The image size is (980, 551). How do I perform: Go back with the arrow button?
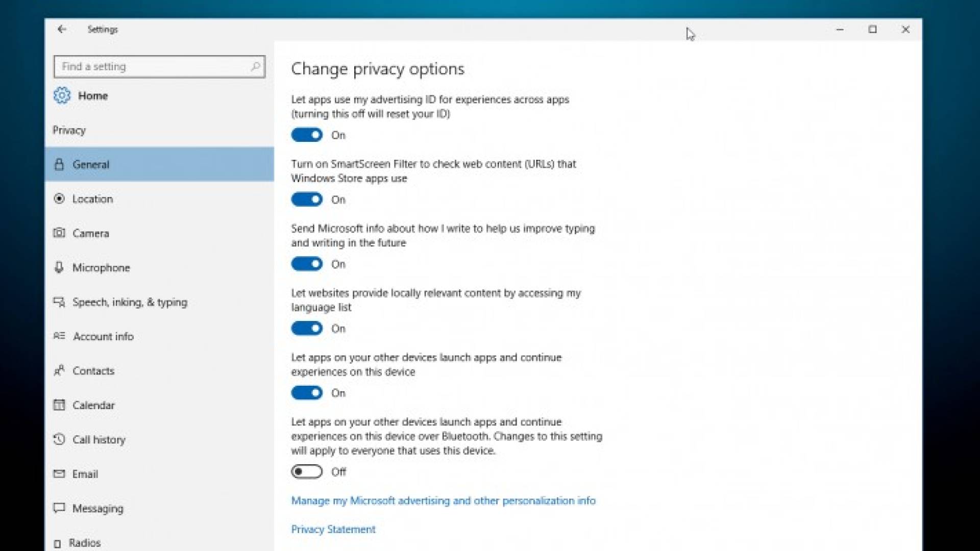point(62,29)
